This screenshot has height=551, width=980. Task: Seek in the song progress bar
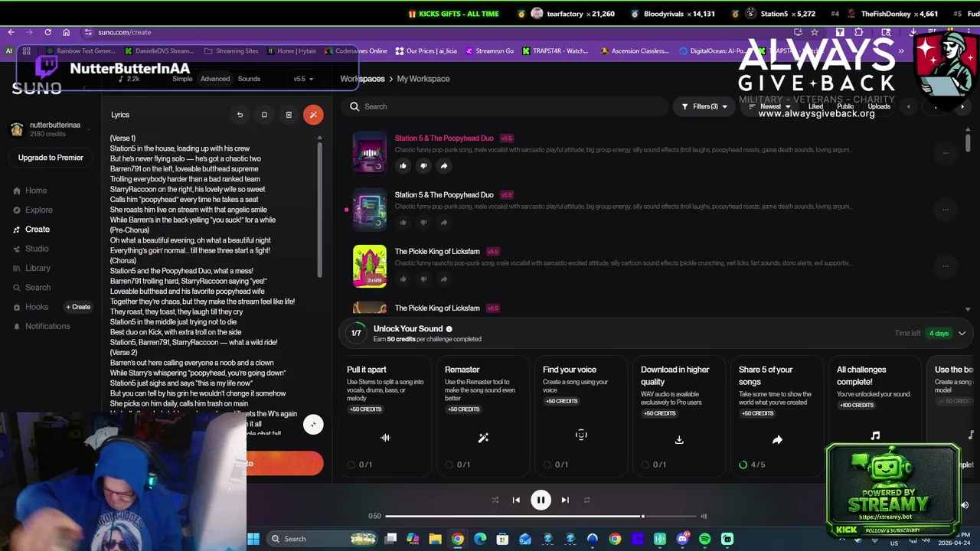(541, 516)
